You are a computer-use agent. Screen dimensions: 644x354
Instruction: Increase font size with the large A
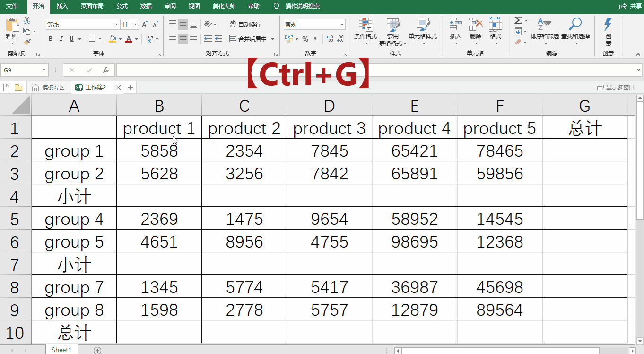145,24
